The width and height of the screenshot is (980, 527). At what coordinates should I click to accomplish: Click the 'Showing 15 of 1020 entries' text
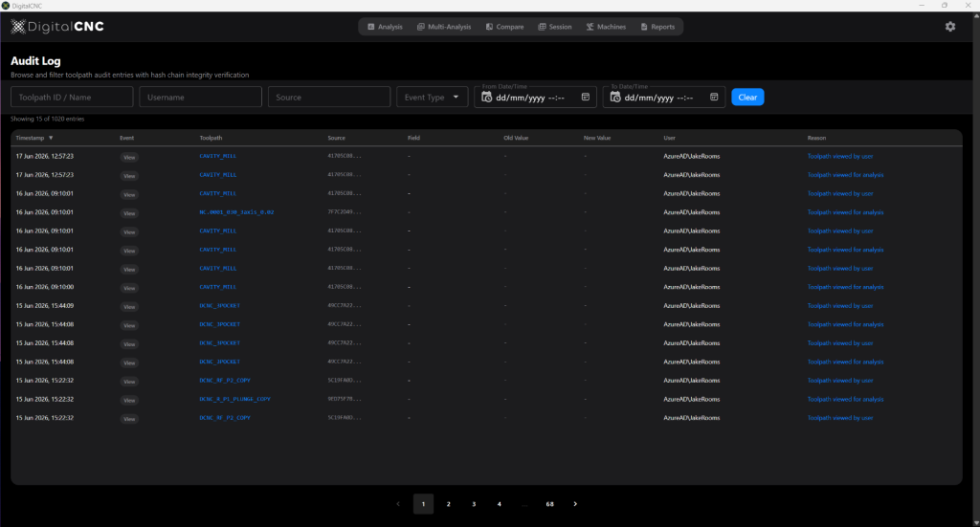(x=47, y=119)
